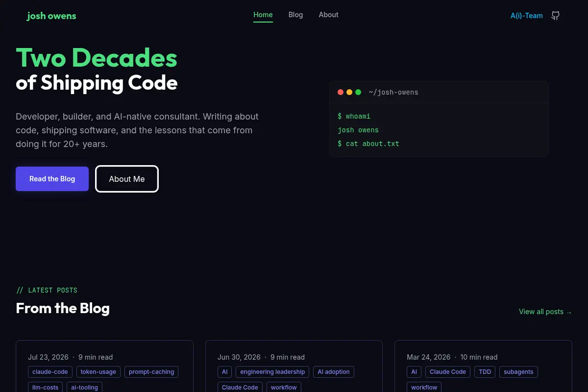Click the About Me button
Image resolution: width=588 pixels, height=392 pixels.
coord(127,179)
